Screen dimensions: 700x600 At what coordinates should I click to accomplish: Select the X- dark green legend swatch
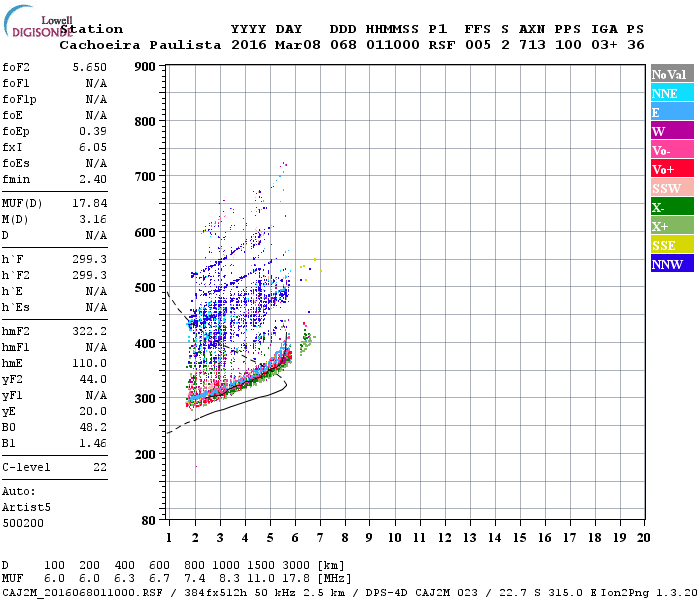pyautogui.click(x=672, y=207)
